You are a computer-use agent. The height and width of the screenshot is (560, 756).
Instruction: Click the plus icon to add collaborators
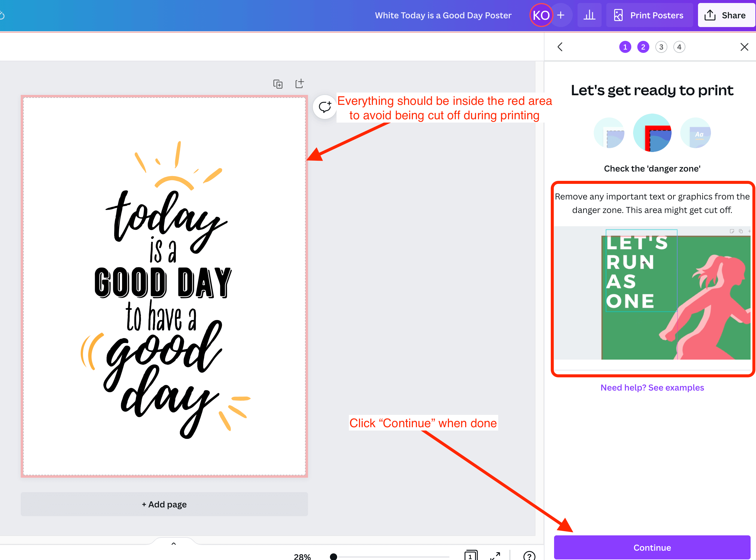[x=561, y=15]
